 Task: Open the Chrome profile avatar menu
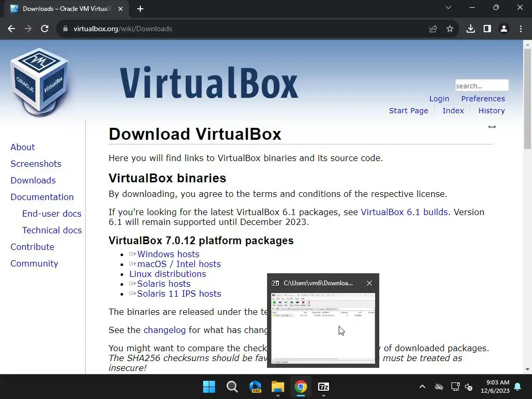point(504,29)
